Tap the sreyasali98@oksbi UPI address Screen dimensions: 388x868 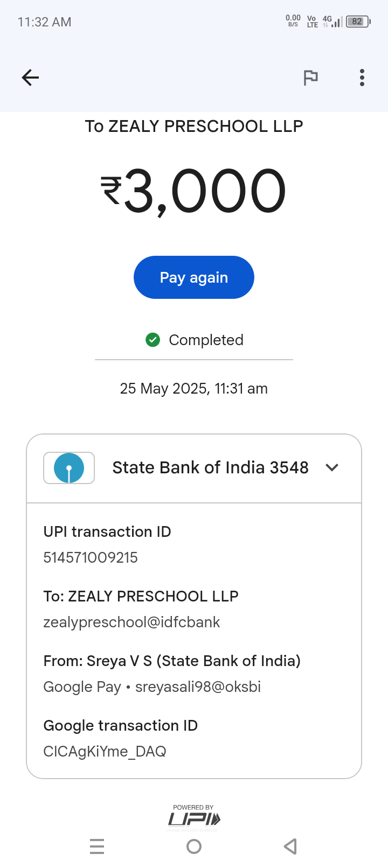(x=198, y=687)
